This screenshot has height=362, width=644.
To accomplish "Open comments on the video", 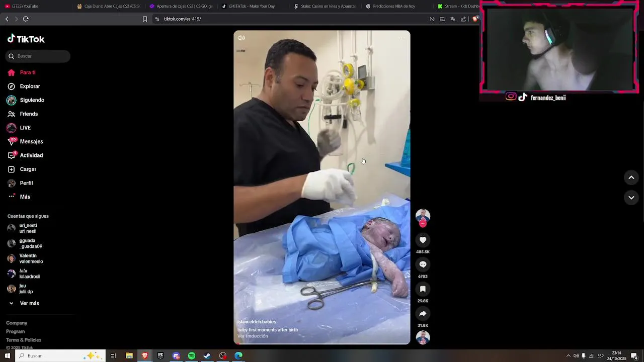I will pos(423,264).
